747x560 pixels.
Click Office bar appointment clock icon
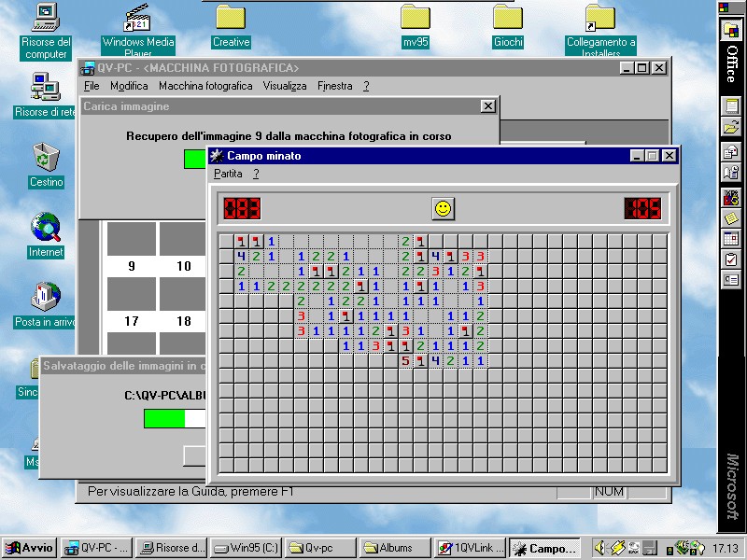[731, 173]
